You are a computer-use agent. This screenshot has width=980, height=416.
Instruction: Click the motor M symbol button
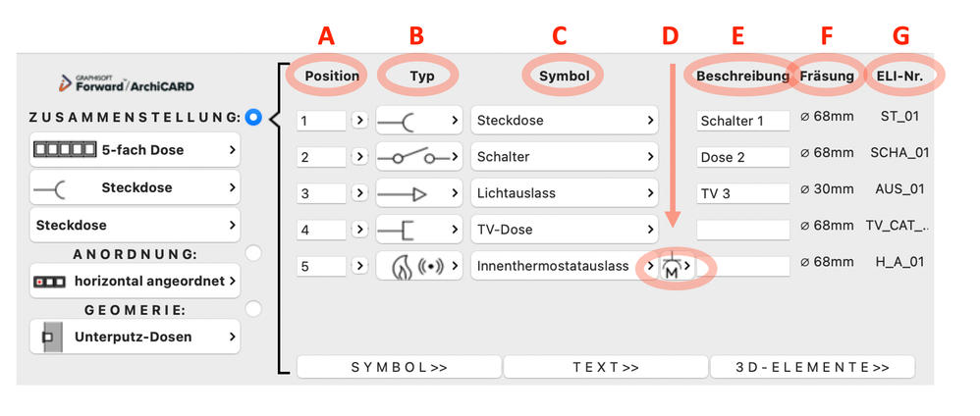coord(678,266)
